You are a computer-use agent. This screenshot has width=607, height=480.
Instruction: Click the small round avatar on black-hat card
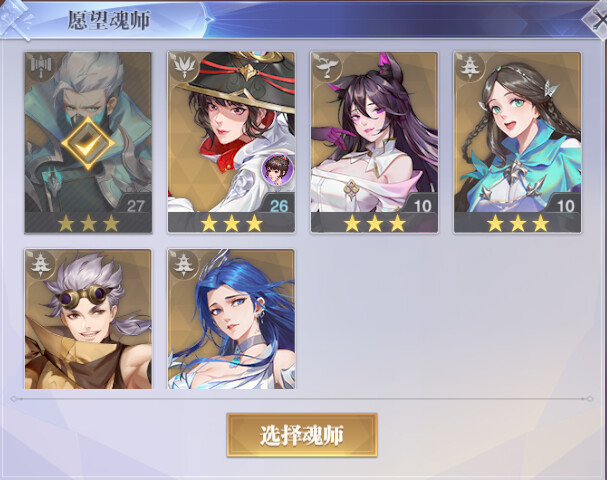coord(277,168)
